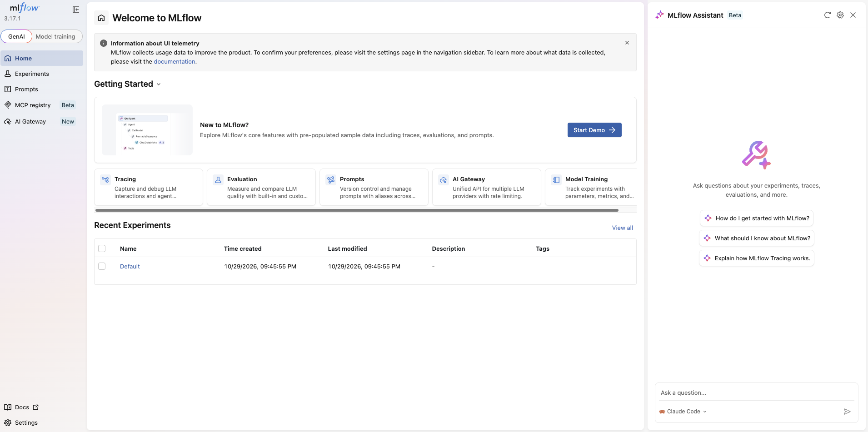Viewport: 868px width, 432px height.
Task: Open AI Gateway in sidebar
Action: coord(42,121)
